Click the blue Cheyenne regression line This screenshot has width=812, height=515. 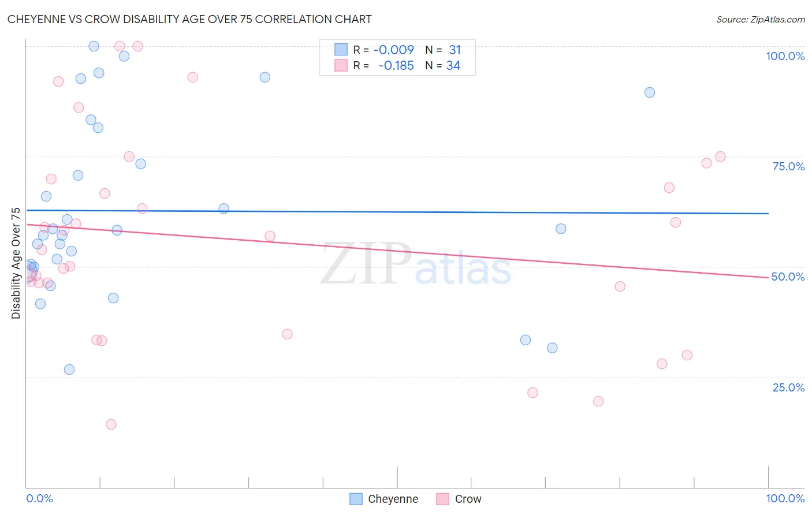pos(397,212)
